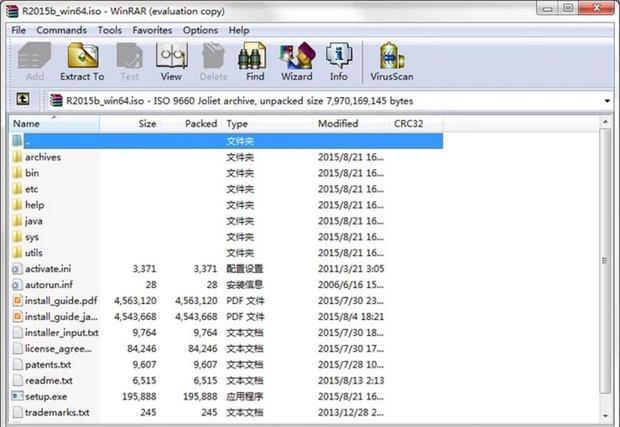Select the readme.txt file

48,380
